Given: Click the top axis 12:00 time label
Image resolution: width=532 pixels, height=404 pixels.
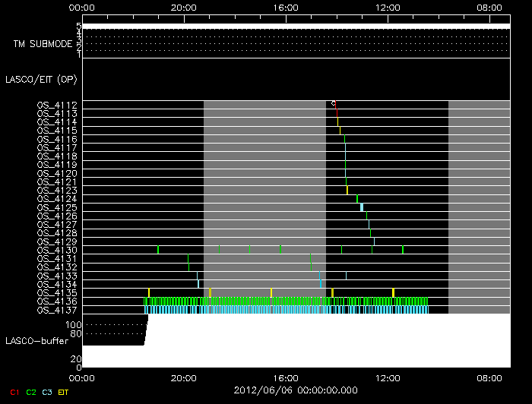Looking at the screenshot, I should tap(388, 8).
